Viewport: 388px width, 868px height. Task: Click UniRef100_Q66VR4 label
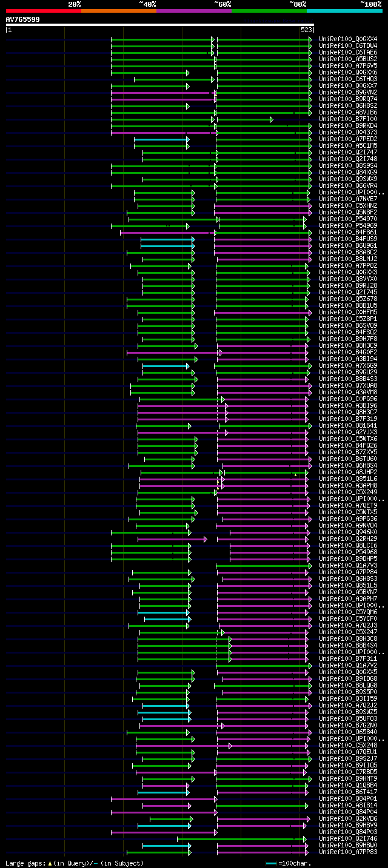point(348,185)
